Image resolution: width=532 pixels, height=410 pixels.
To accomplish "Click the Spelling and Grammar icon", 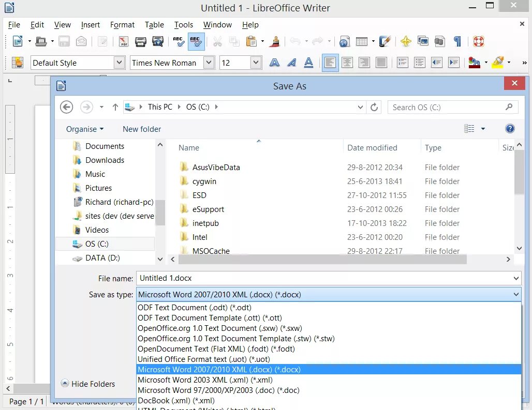I will tap(179, 41).
